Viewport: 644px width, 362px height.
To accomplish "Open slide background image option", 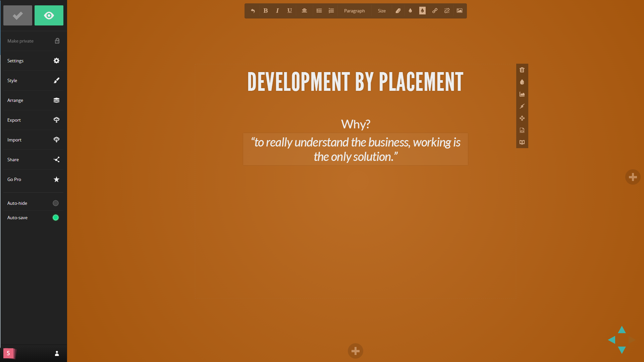I will coord(522,94).
